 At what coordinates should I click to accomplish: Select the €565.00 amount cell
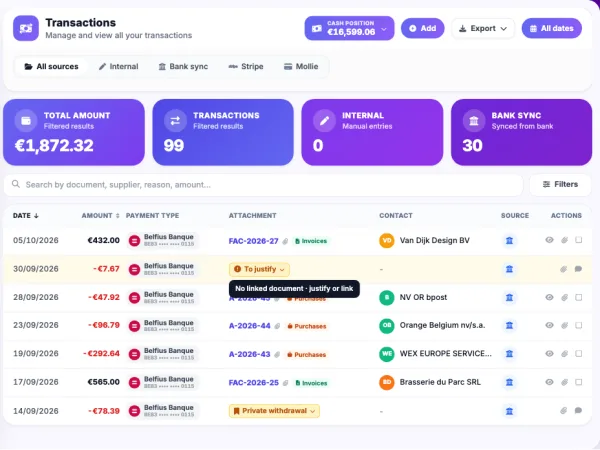coord(103,382)
